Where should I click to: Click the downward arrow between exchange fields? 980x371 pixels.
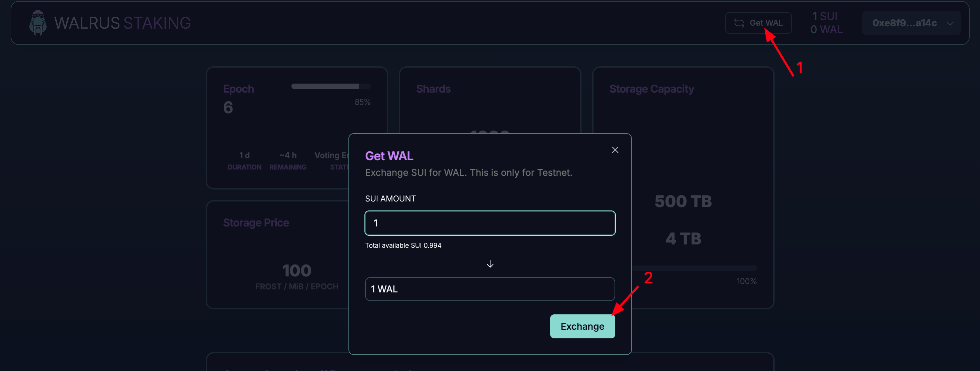point(490,264)
